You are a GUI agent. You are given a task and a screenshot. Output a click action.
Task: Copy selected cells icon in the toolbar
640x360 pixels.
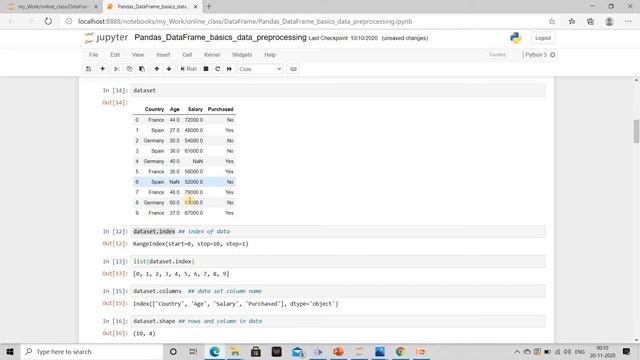coord(129,69)
